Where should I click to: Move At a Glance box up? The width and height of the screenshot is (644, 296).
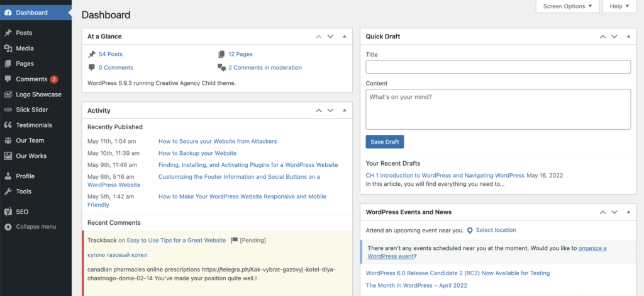tap(319, 37)
